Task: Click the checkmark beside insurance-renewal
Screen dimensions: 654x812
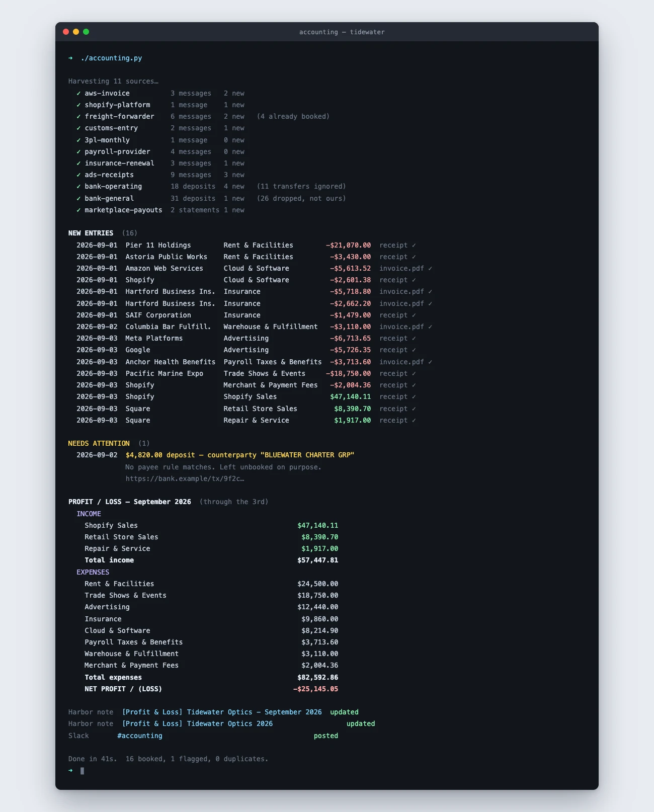Action: tap(78, 163)
